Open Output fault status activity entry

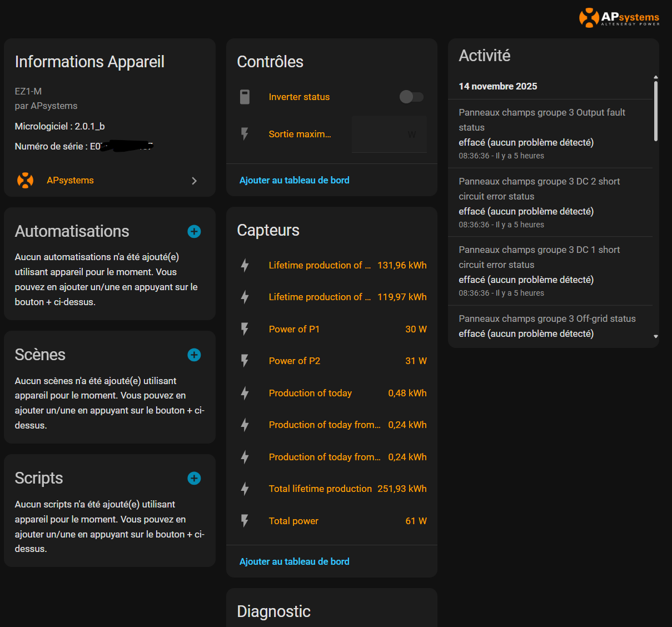tap(542, 120)
